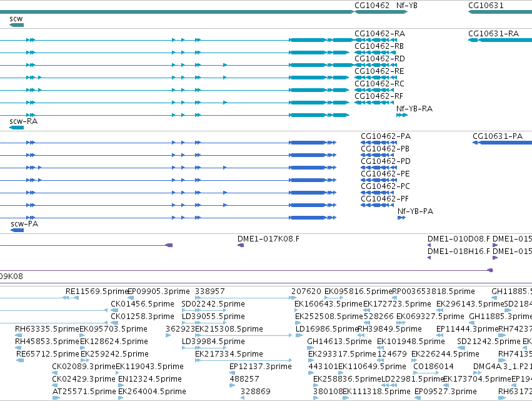Select EST LD39055.5prime
Screen dimensions: 532x401
point(213,317)
